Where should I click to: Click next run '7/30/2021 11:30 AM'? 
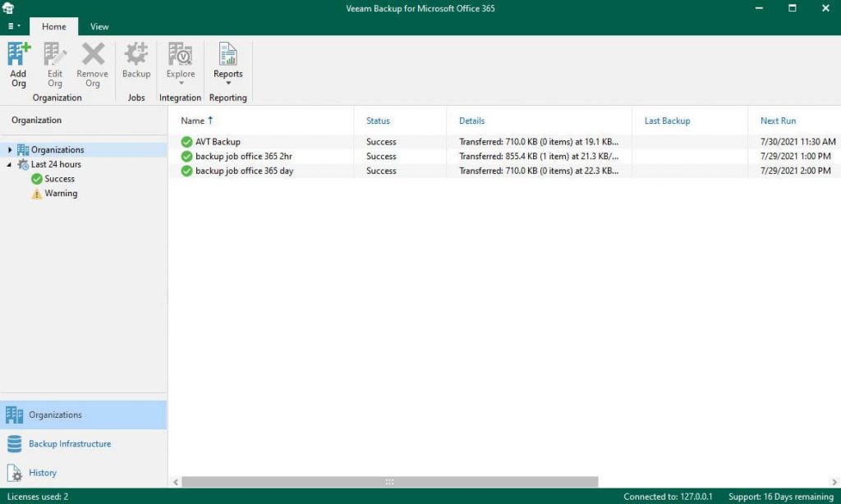798,141
